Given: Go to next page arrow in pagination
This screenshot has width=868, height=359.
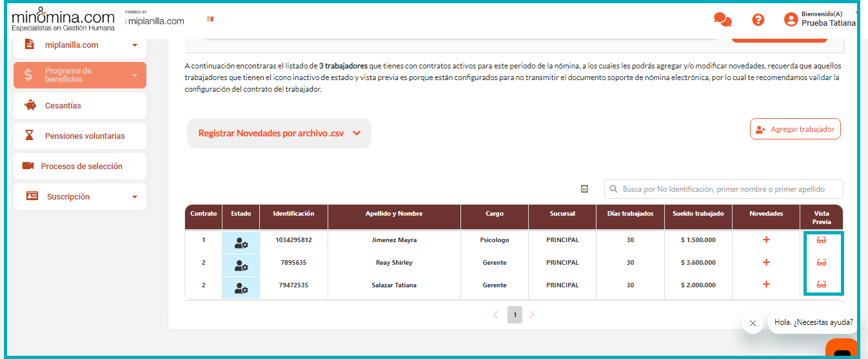Looking at the screenshot, I should point(532,315).
